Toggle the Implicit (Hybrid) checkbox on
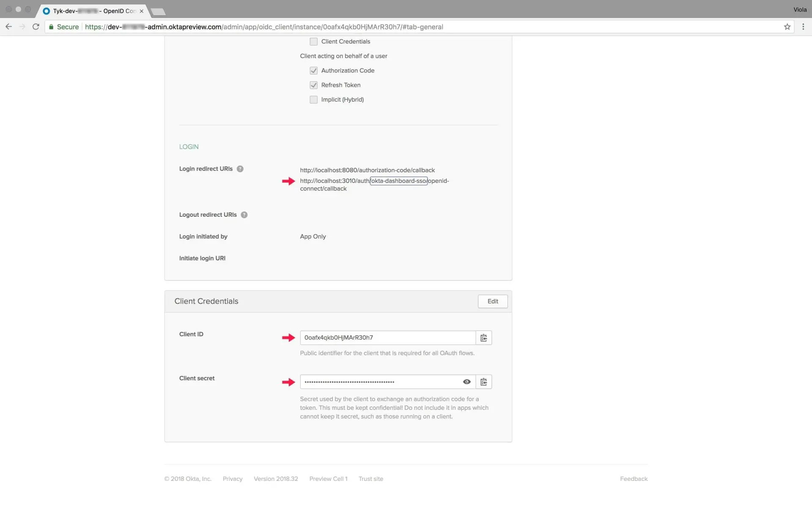 (313, 99)
